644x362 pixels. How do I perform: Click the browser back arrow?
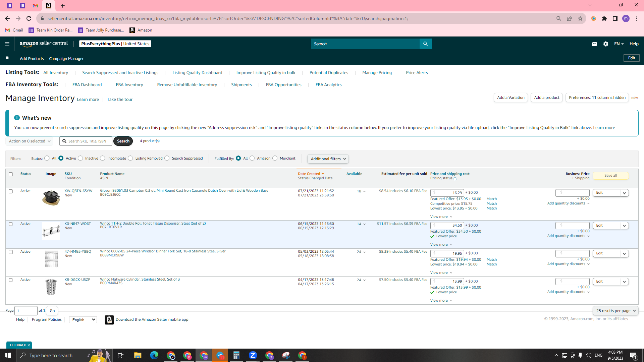(7, 18)
